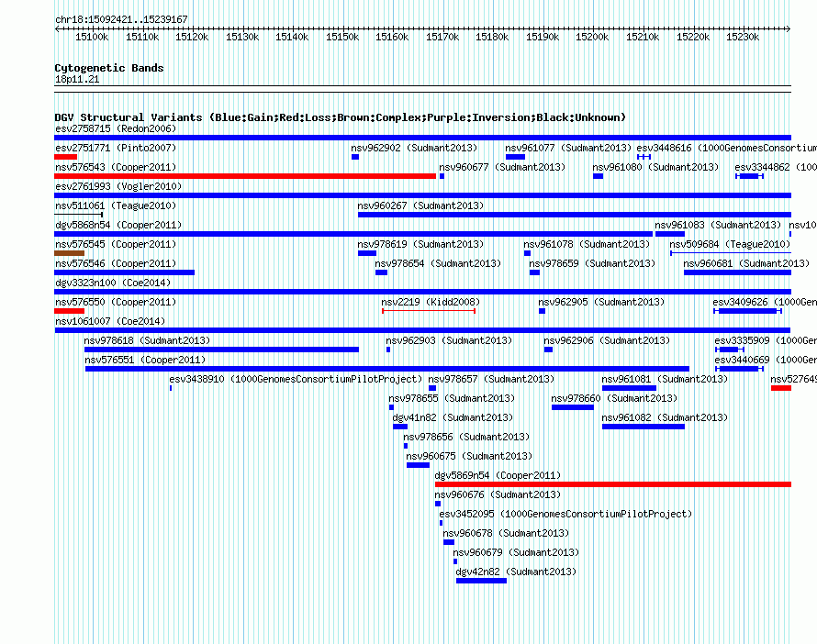Click the brown complex bar of nsv576545
817x644 pixels.
coord(69,253)
